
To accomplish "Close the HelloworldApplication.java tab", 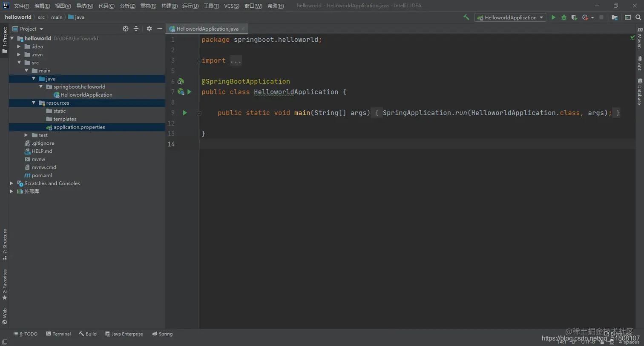I will 243,29.
